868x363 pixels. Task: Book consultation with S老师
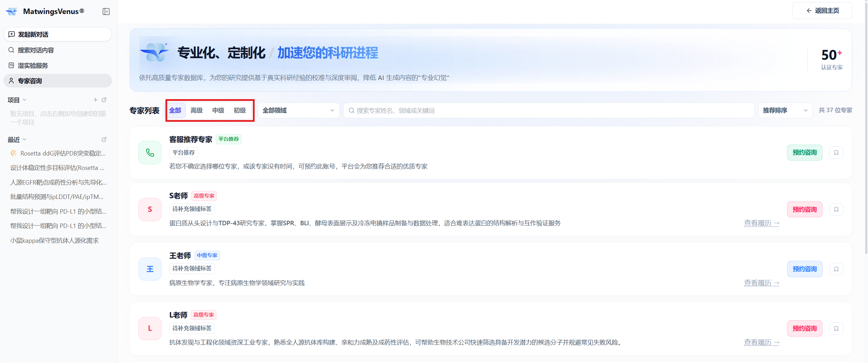click(x=805, y=209)
